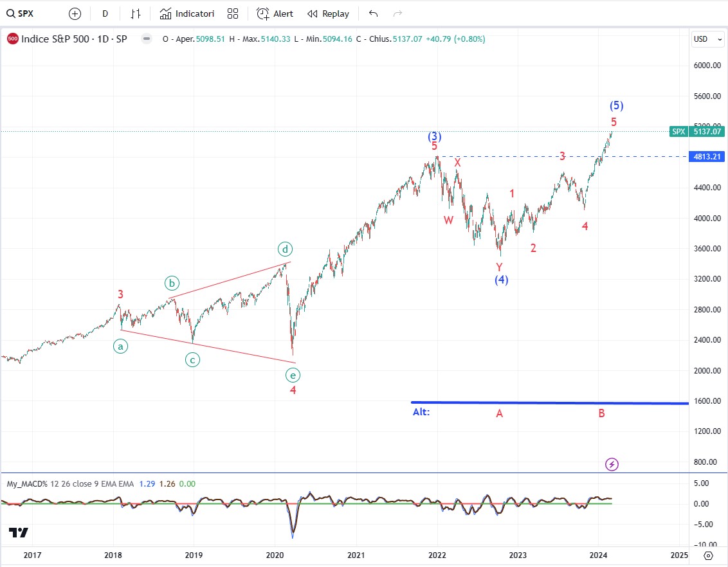Open the Indicatori indicators dialog
Viewport: 728px width, 567px height.
click(x=187, y=14)
